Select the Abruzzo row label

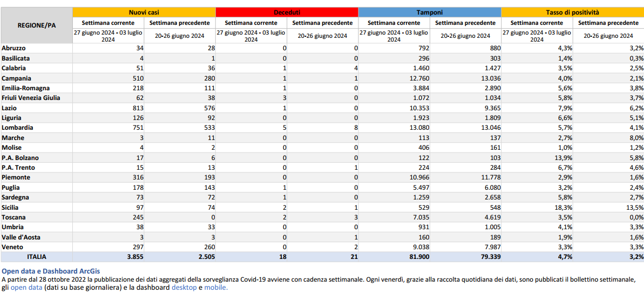[x=13, y=48]
